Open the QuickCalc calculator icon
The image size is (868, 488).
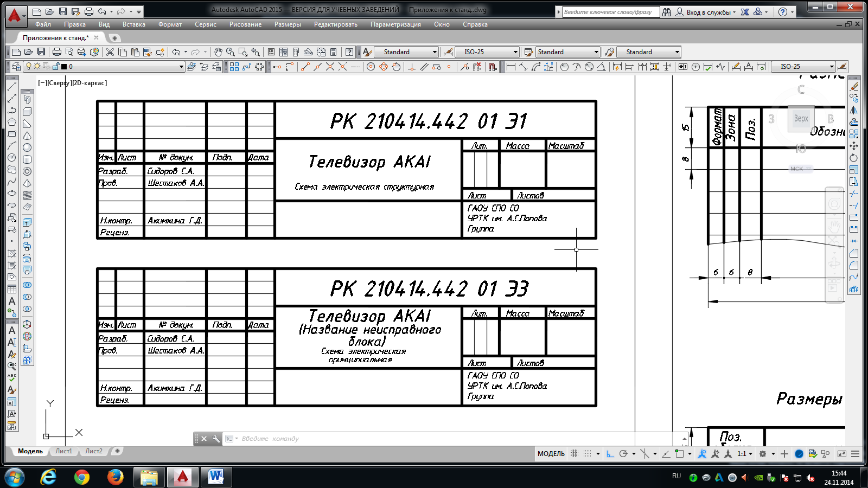coord(334,52)
